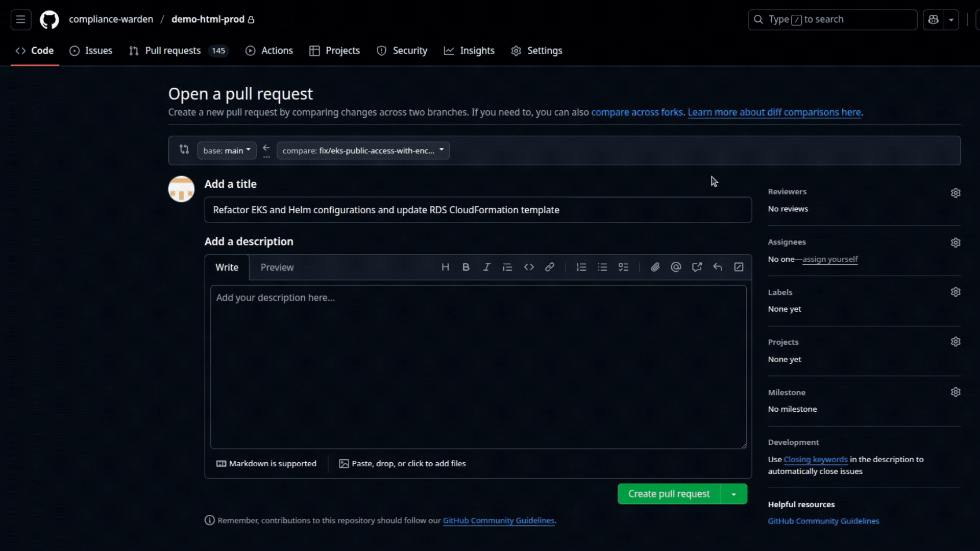This screenshot has height=551, width=980.
Task: Open the Projects tab
Action: (x=335, y=51)
